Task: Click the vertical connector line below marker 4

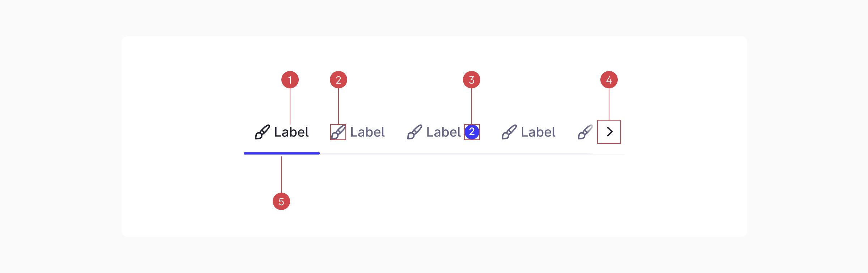Action: pos(609,104)
